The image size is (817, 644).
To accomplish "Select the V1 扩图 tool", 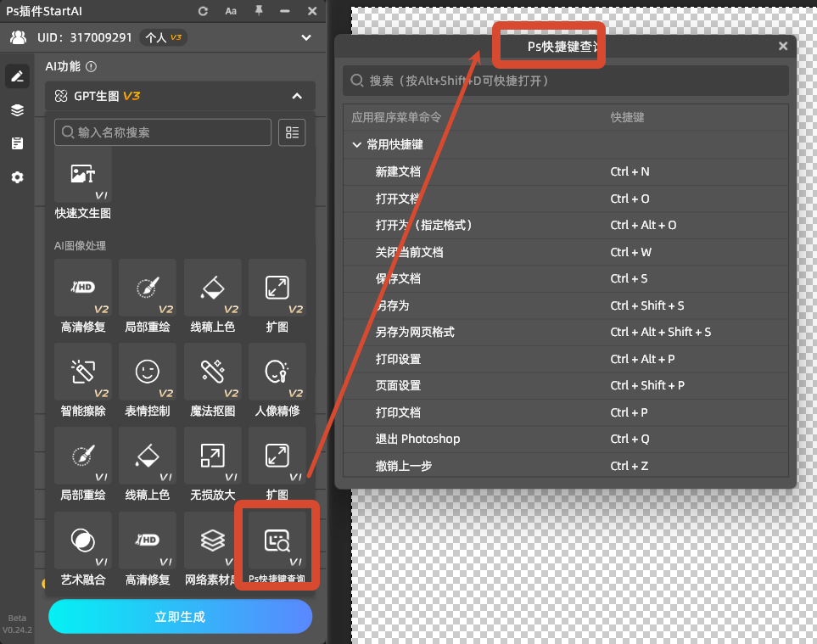I will 277,464.
